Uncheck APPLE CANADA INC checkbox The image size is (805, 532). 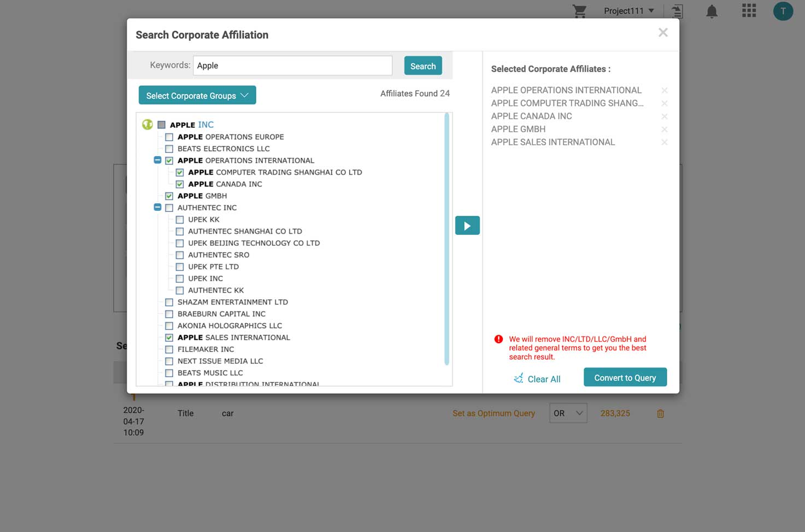point(179,184)
